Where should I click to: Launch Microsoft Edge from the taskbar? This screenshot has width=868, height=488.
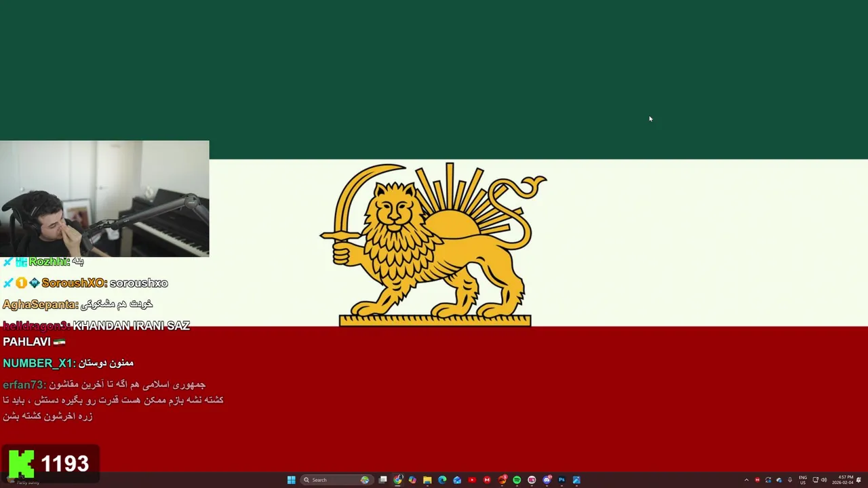(442, 480)
